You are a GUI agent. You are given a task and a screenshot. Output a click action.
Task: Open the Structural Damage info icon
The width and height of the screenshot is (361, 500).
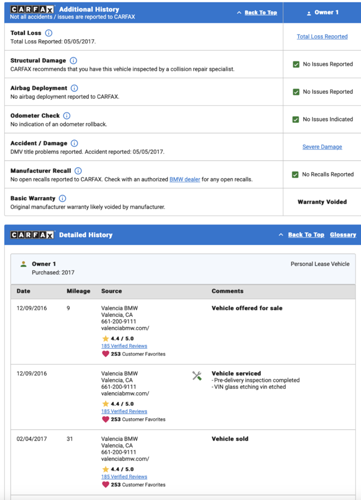73,61
